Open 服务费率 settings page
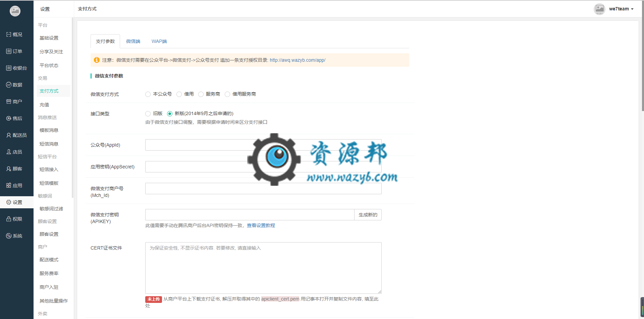The image size is (644, 319). pos(49,273)
